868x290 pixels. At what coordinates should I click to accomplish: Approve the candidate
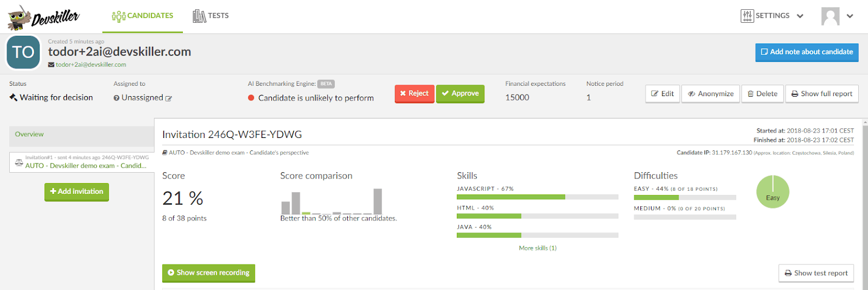[x=460, y=93]
